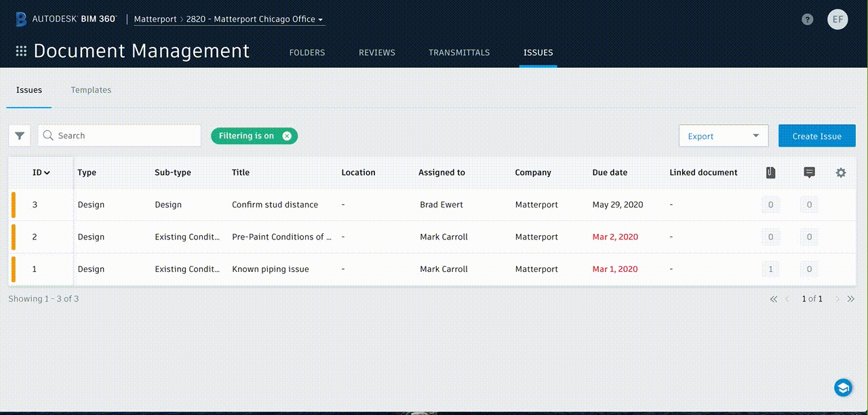
Task: Click the Title column header
Action: [241, 173]
